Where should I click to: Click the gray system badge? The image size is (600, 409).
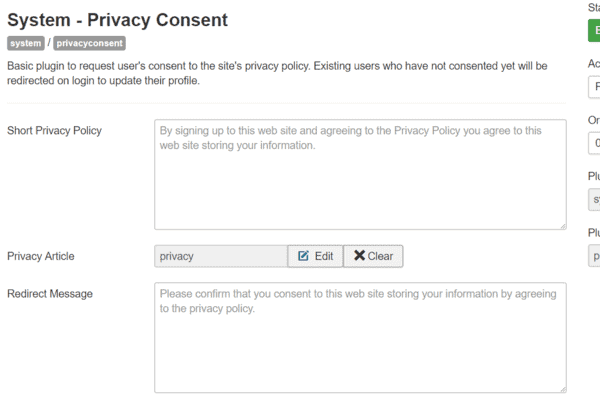pos(26,43)
